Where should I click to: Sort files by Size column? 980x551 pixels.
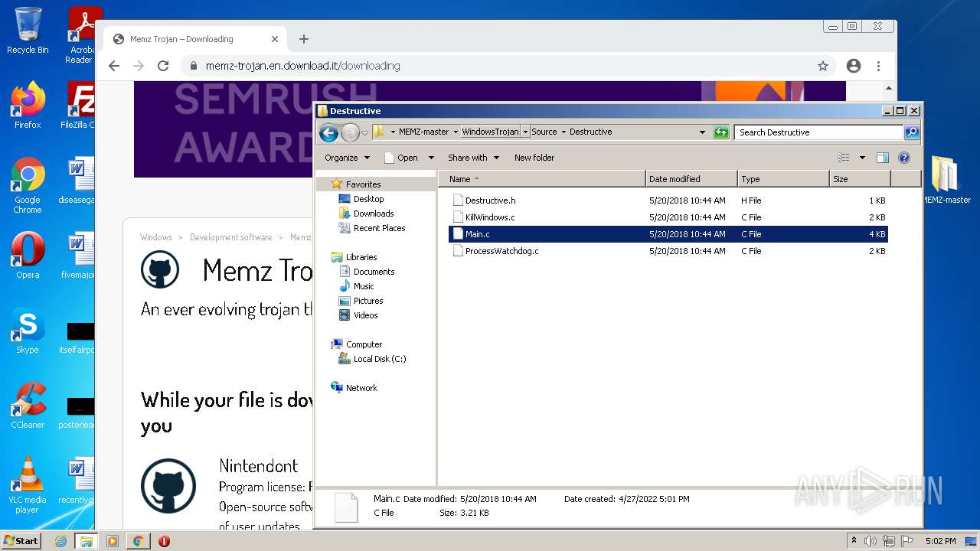point(860,179)
